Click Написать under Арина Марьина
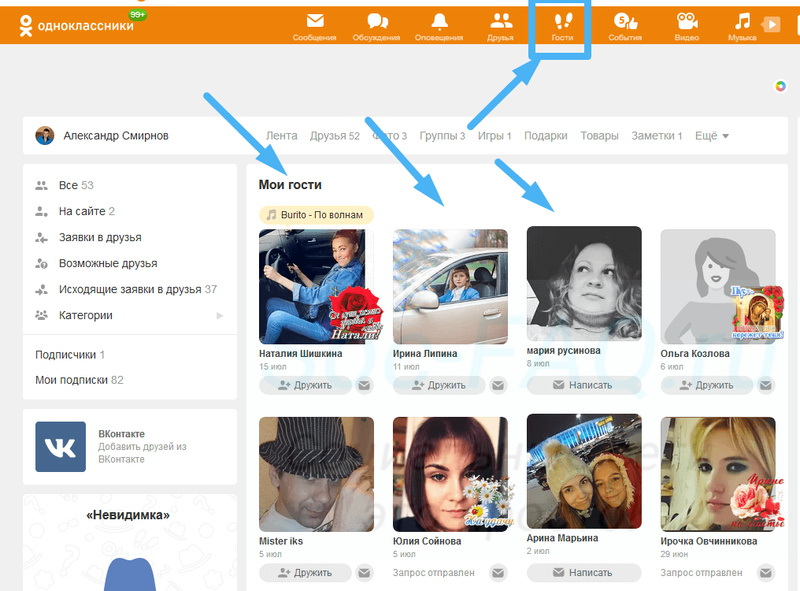Screen dimensions: 800x591 (584, 573)
